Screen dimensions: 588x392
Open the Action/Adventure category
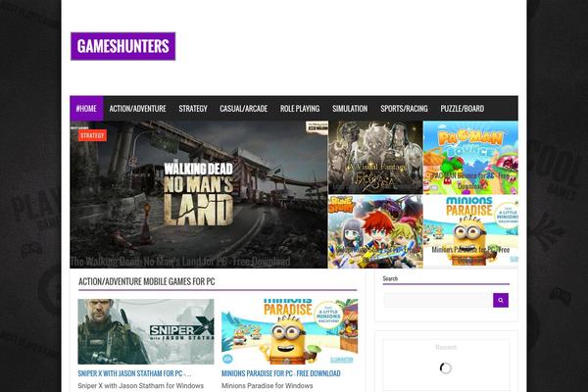point(137,109)
